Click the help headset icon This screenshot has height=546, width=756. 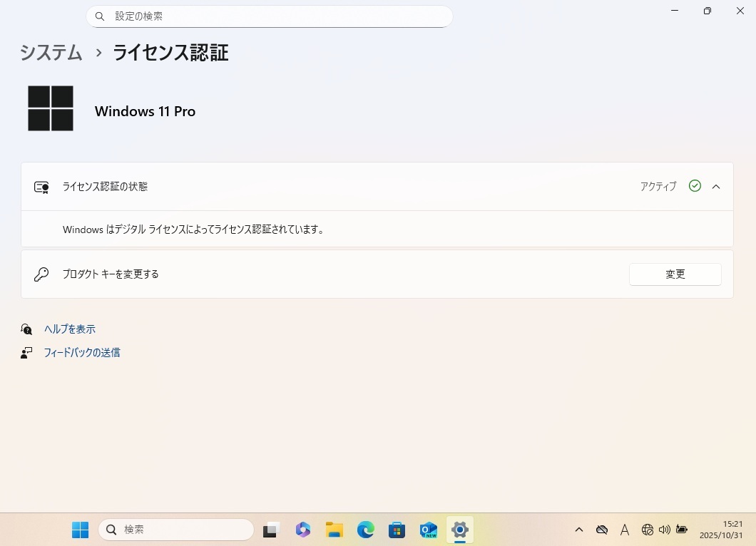pyautogui.click(x=26, y=329)
